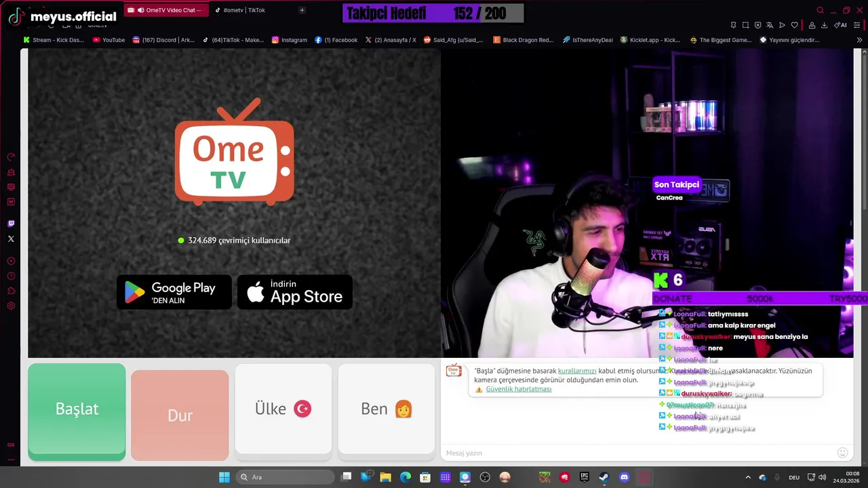Click the taskbar microphone icon

[x=777, y=477]
